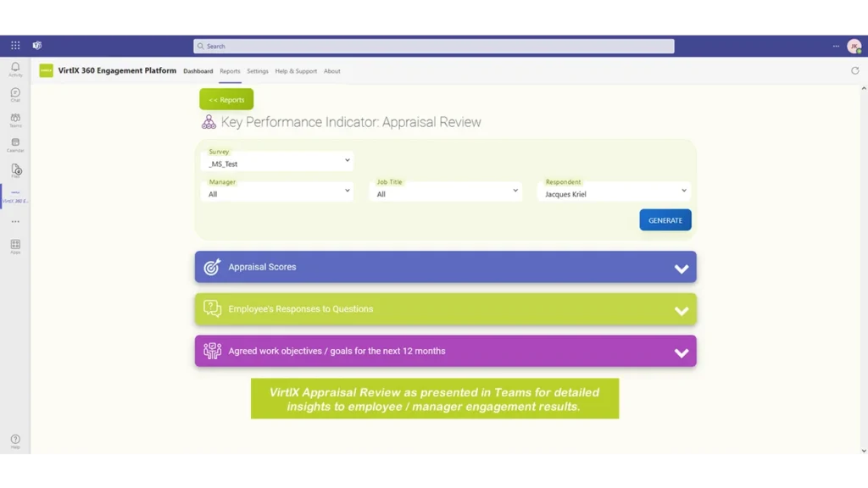Open Apps from the Teams sidebar
The width and height of the screenshot is (868, 488).
[x=14, y=246]
